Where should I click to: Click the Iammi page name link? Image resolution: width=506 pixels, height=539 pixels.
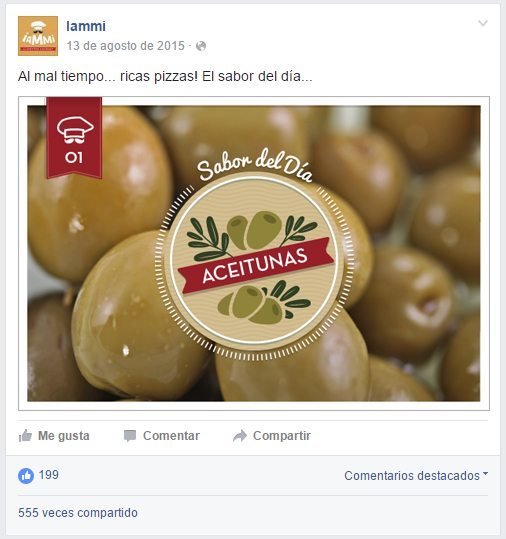pos(86,26)
